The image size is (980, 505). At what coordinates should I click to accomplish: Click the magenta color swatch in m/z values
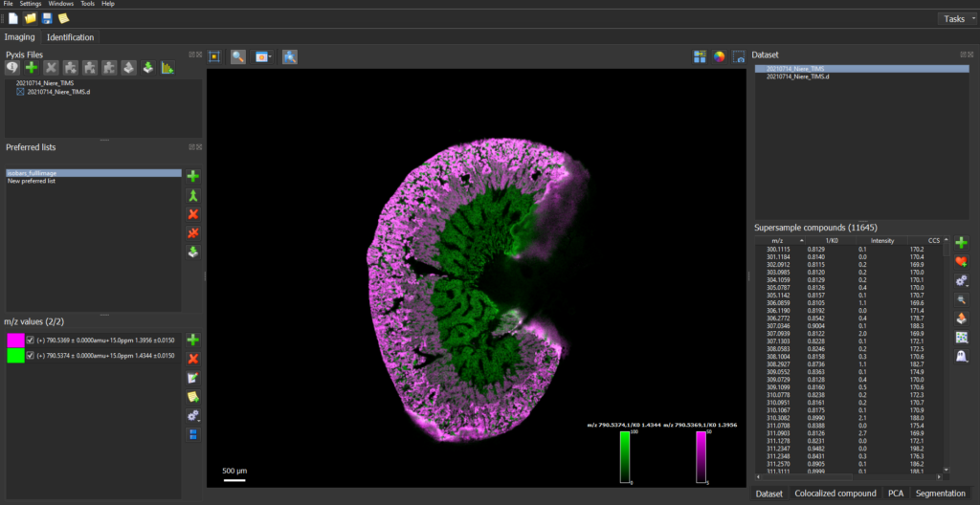tap(15, 340)
